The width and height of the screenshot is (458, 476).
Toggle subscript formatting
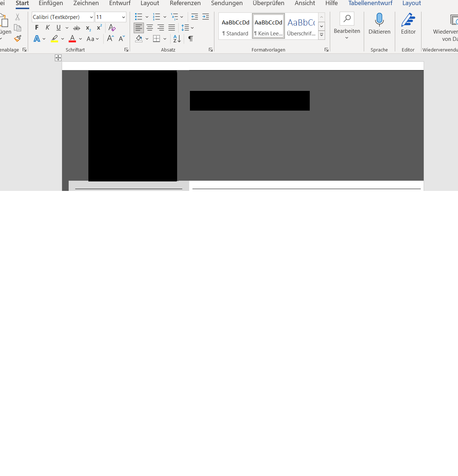(x=88, y=28)
